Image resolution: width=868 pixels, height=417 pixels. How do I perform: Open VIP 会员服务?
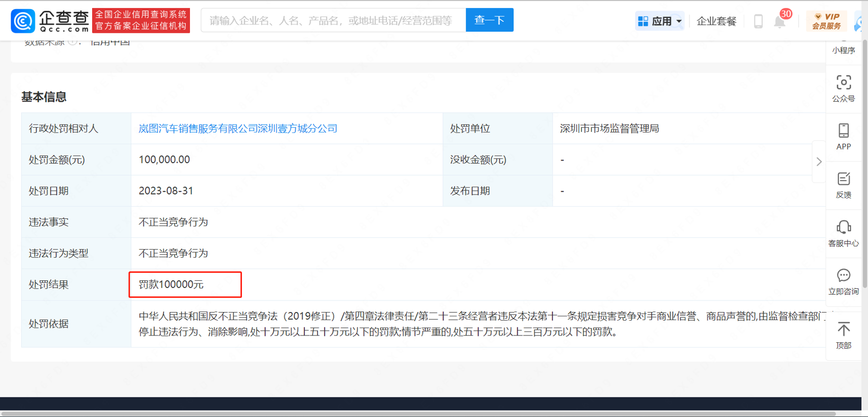tap(826, 21)
